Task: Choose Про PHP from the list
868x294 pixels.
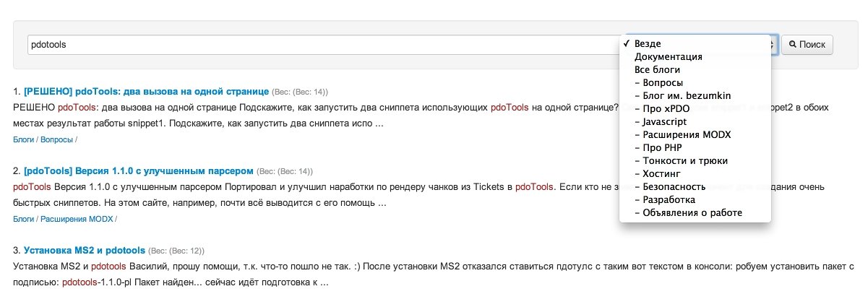Action: click(x=690, y=148)
